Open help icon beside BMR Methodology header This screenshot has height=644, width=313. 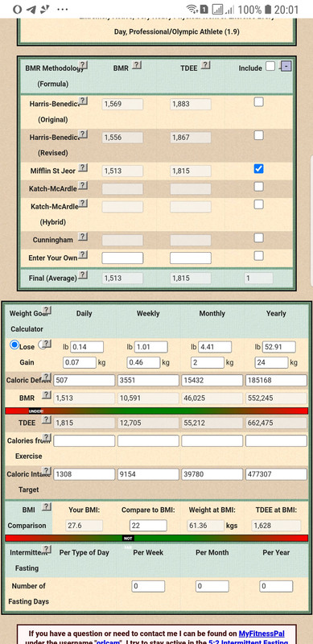click(x=83, y=65)
